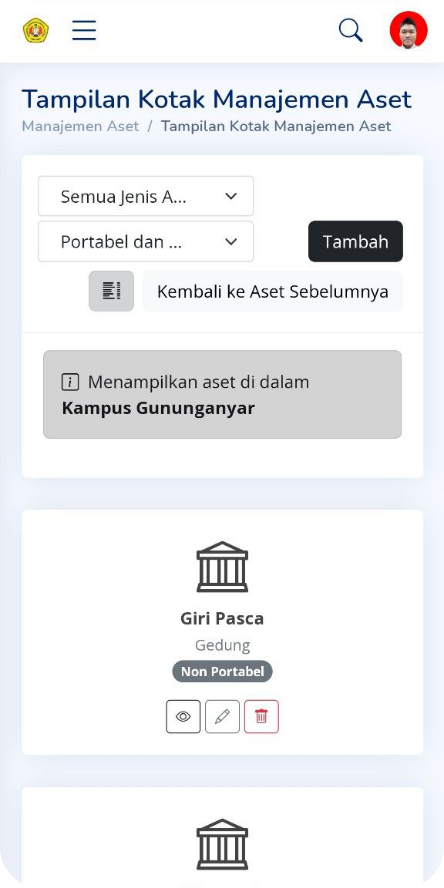This screenshot has width=444, height=888.
Task: View Giri Pasca details with eye icon
Action: click(x=183, y=716)
